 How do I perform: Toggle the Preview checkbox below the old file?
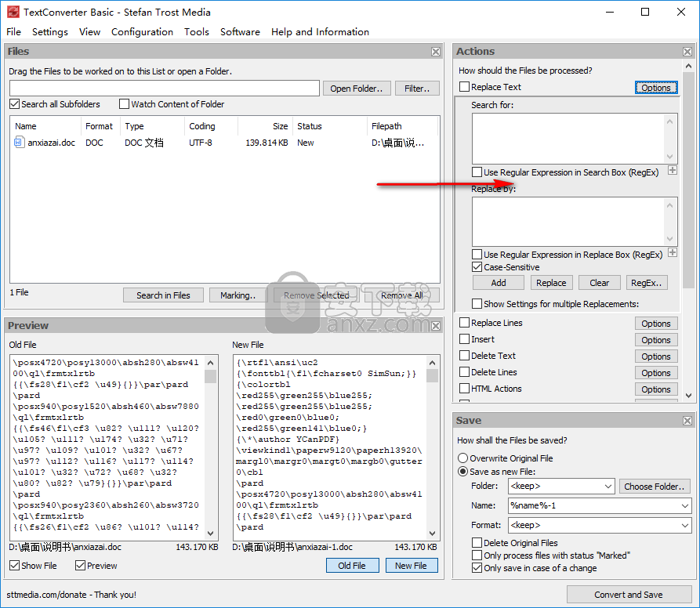point(81,566)
